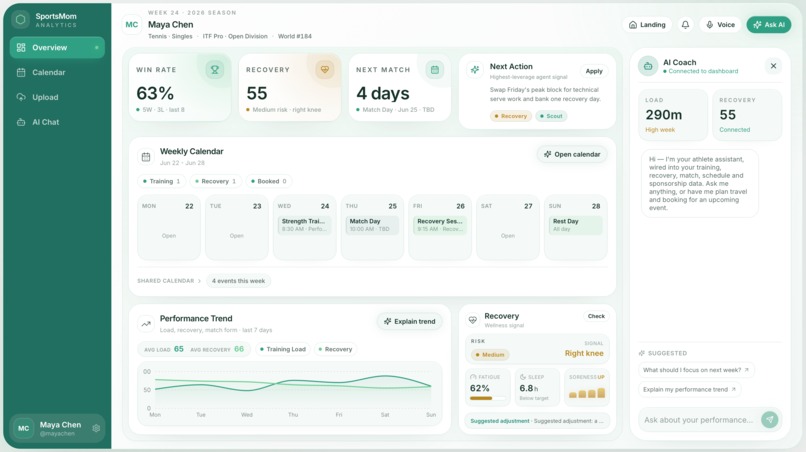Screen dimensions: 806x452
Task: Click the Avg Recovery 66 value
Action: coord(239,349)
